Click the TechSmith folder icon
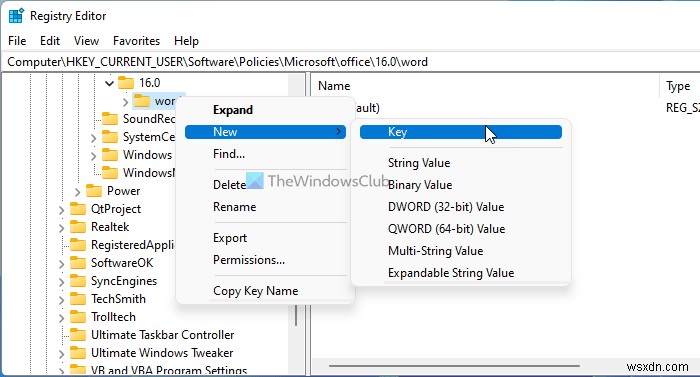This screenshot has height=377, width=700. coord(78,298)
